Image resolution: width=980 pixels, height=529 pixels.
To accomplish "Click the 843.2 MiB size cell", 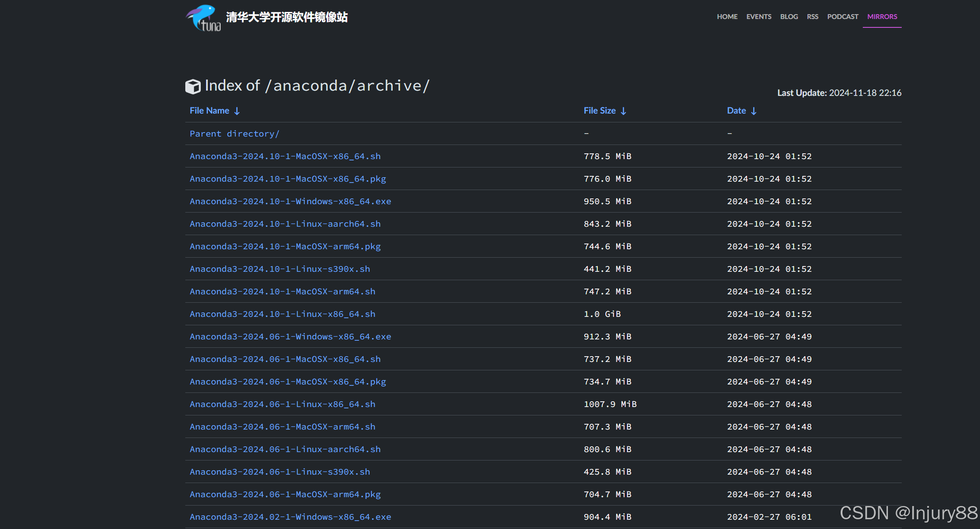I will pos(608,224).
